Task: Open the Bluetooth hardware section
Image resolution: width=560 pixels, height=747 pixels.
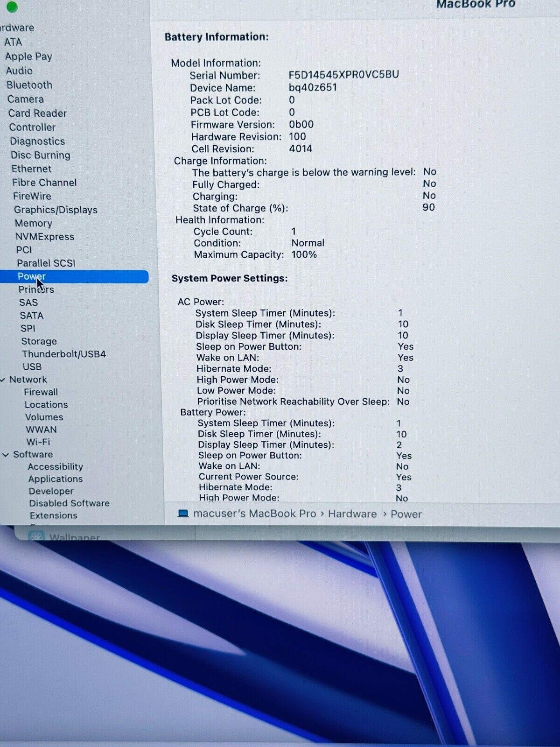Action: click(29, 85)
